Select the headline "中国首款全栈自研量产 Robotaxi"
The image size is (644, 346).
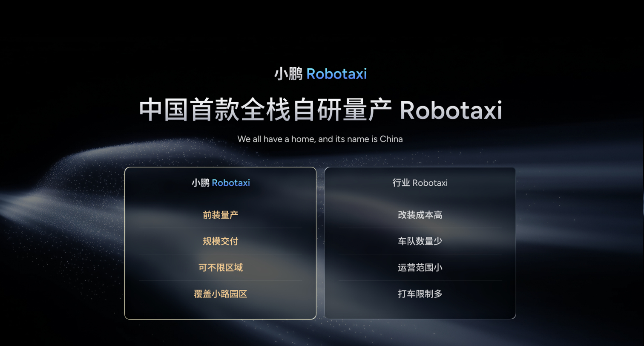[321, 110]
